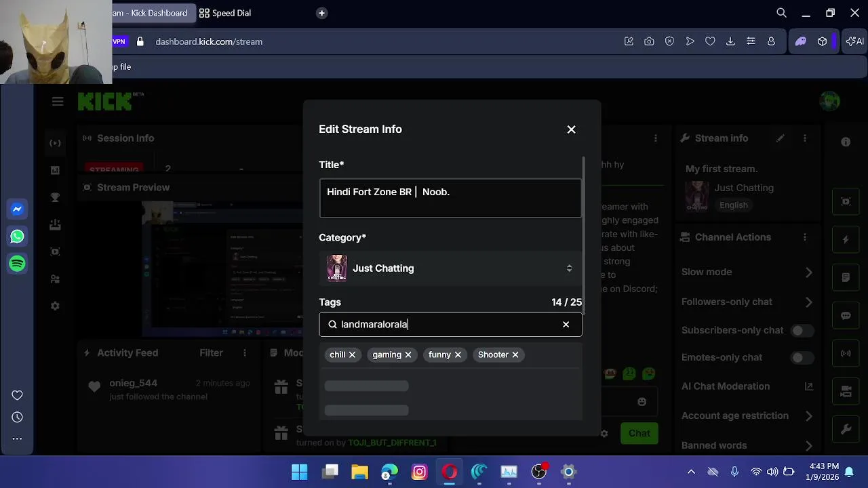Screen dimensions: 868x488
Task: Click the dashboard.kick.com address bar
Action: (209, 41)
